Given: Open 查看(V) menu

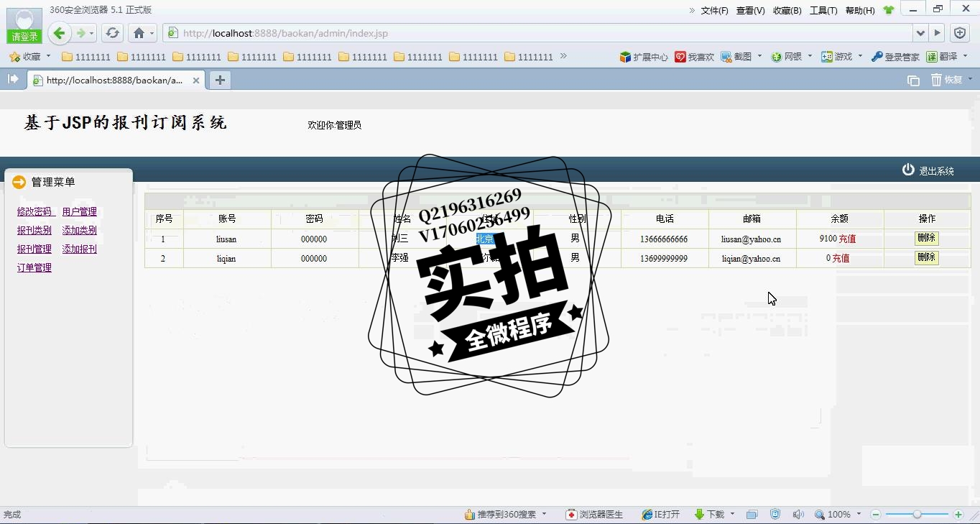Looking at the screenshot, I should (750, 10).
